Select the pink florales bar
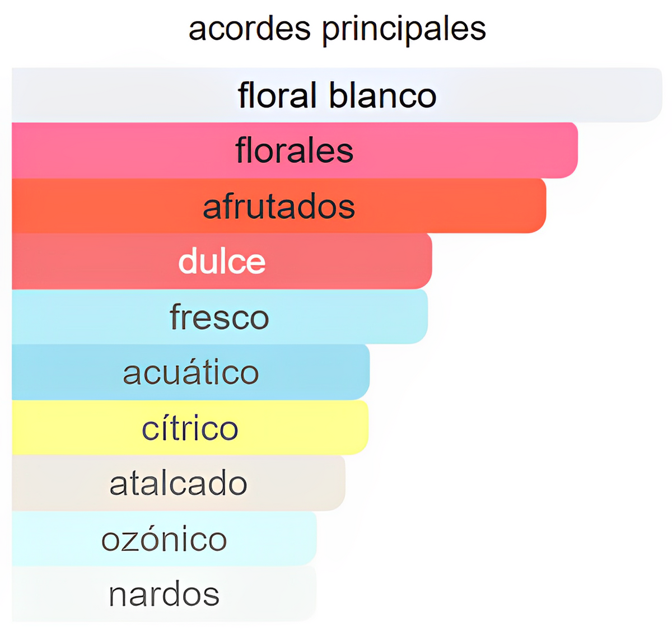The width and height of the screenshot is (672, 640). coord(295,150)
